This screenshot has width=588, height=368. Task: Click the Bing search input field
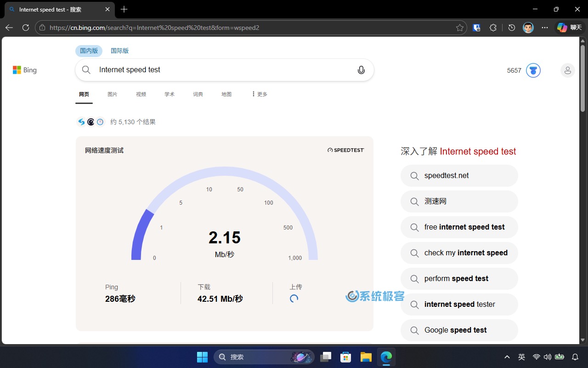click(220, 70)
